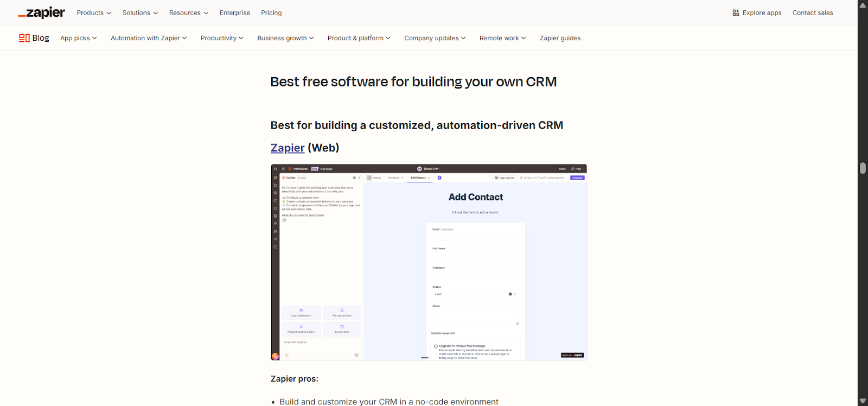
Task: Open the Company updates dropdown
Action: tap(435, 38)
